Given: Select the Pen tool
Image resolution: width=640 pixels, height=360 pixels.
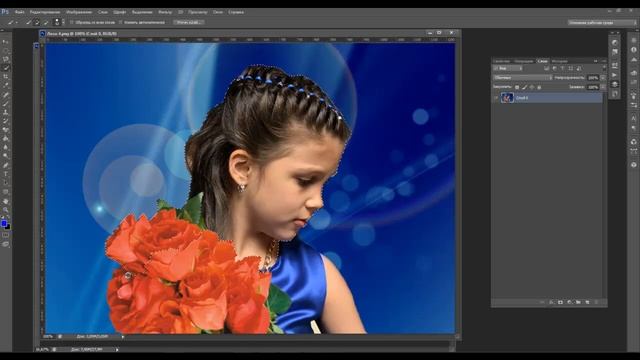Looking at the screenshot, I should point(6,164).
